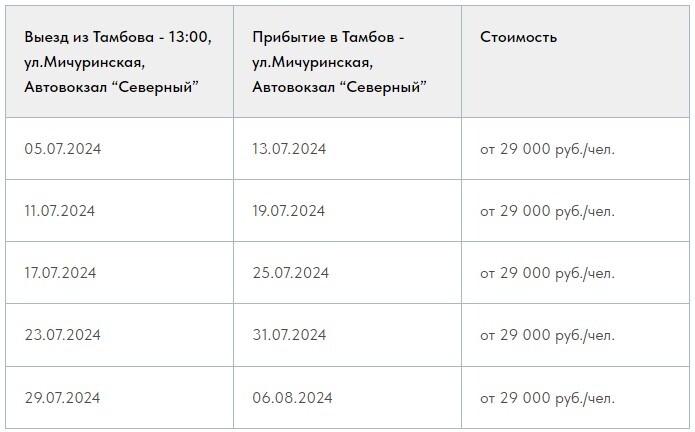
Task: Click the ул.Мичуринская text in arrival header
Action: click(x=314, y=62)
